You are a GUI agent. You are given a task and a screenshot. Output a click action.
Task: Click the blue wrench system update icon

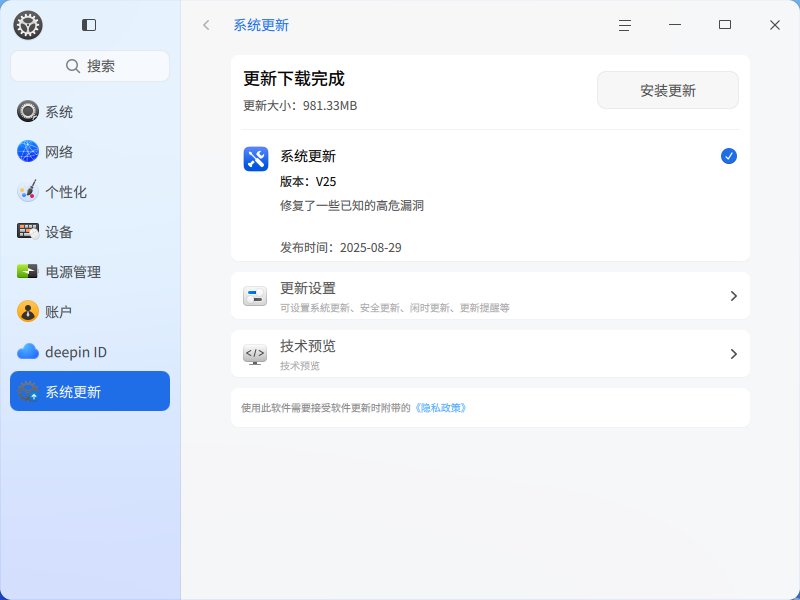(x=256, y=159)
